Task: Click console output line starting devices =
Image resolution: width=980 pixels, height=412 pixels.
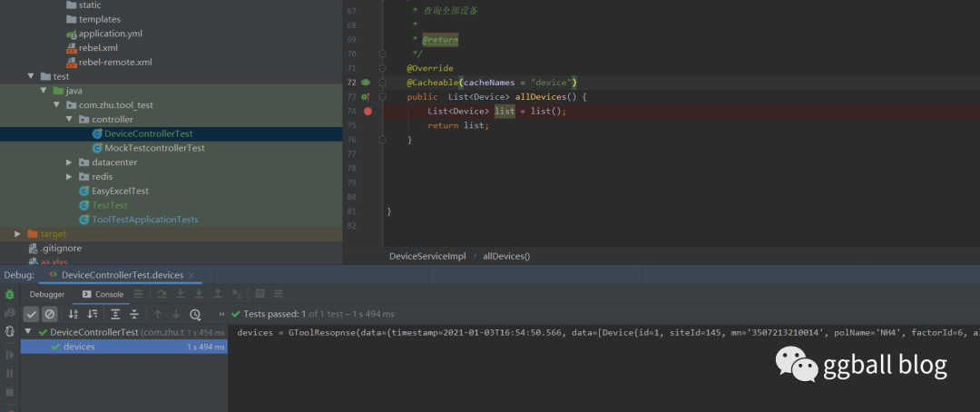Action: click(608, 333)
